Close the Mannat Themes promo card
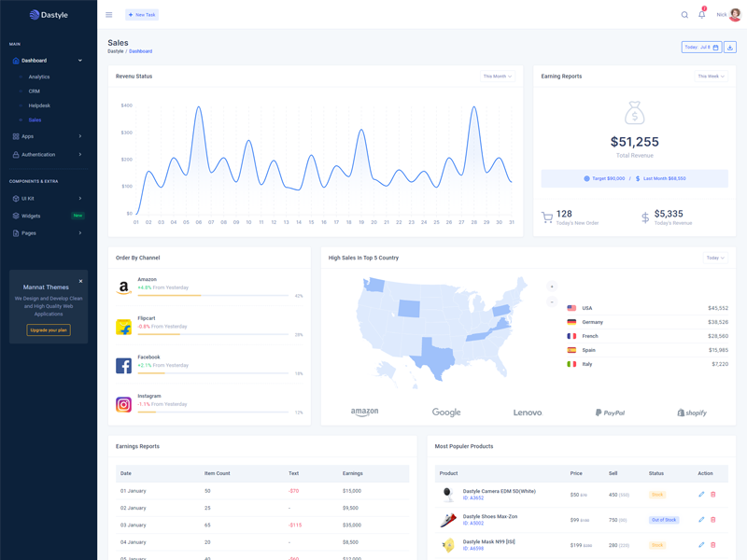Image resolution: width=747 pixels, height=560 pixels. [80, 281]
